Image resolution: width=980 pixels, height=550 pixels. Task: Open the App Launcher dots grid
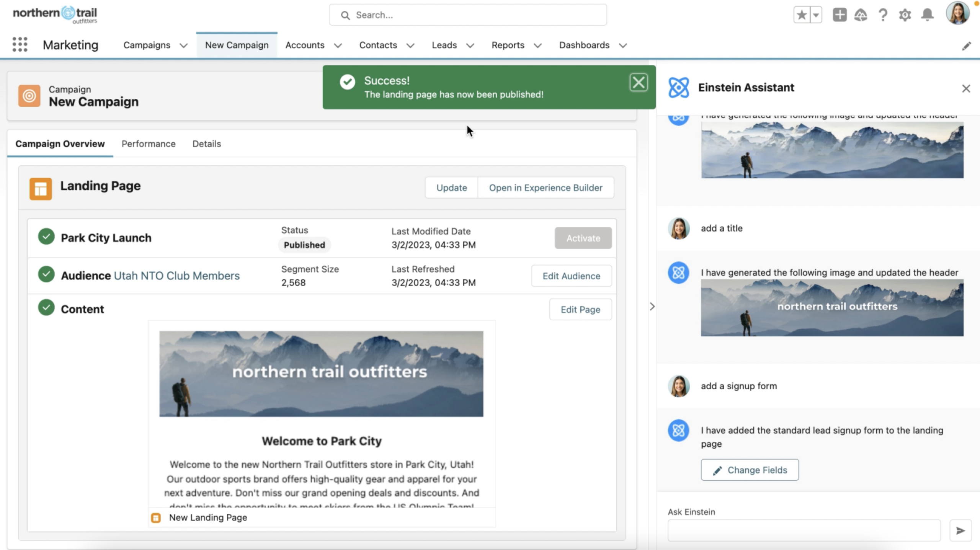click(20, 45)
